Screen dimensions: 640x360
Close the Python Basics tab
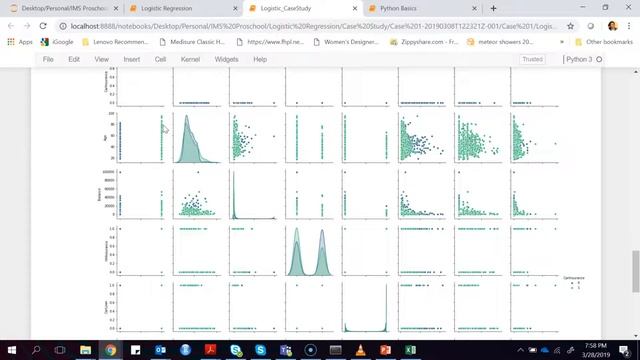click(474, 8)
